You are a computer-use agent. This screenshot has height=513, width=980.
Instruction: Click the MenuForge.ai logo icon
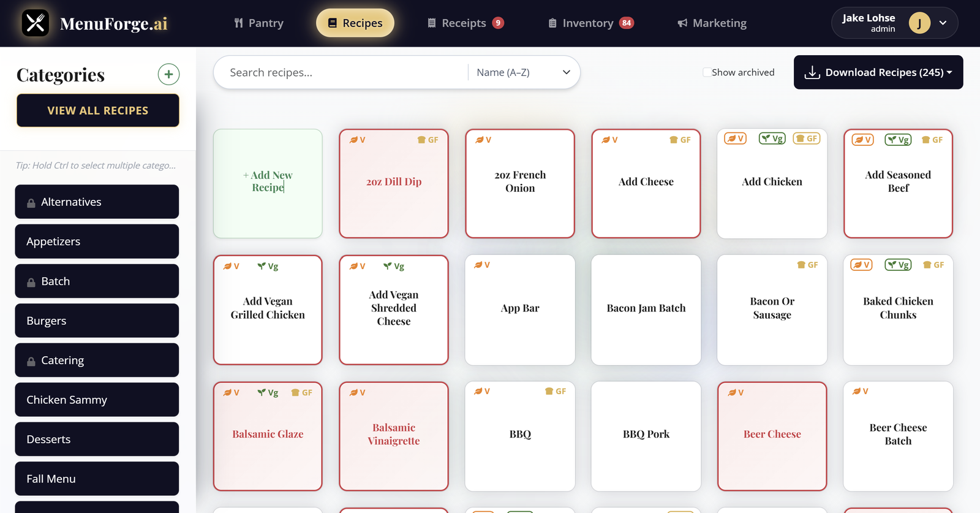pos(36,23)
